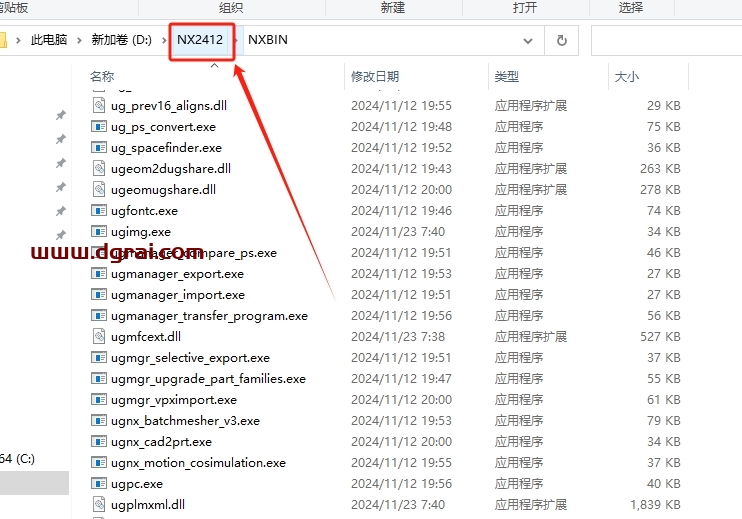
Task: Click the ugeom2dugshare.dll file icon
Action: pos(99,168)
